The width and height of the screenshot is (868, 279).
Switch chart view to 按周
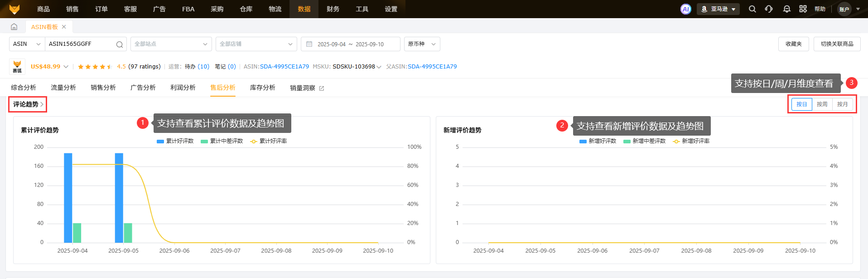[822, 104]
